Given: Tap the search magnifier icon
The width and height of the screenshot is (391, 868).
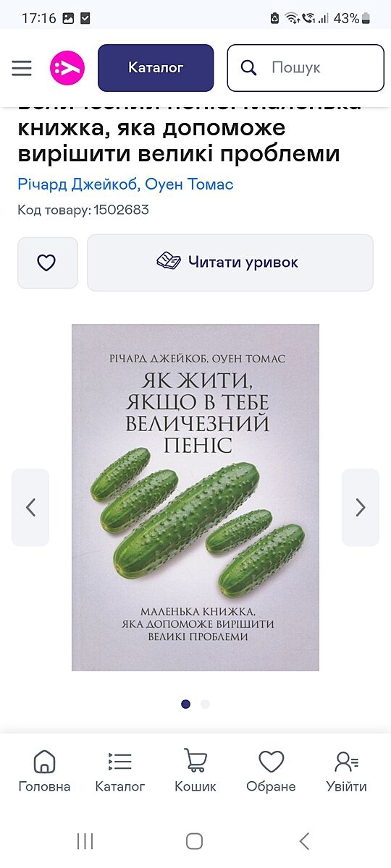Looking at the screenshot, I should [248, 68].
